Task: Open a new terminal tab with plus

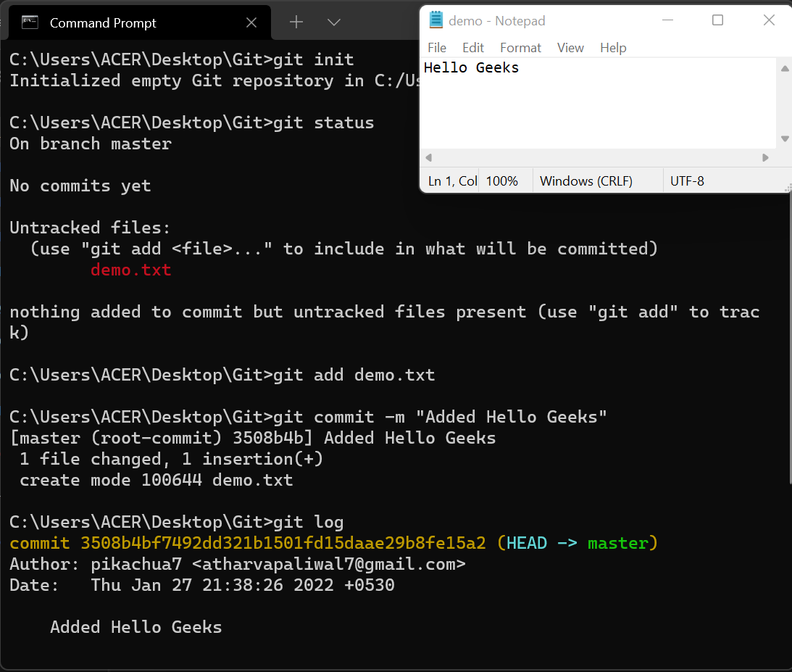Action: [x=296, y=22]
